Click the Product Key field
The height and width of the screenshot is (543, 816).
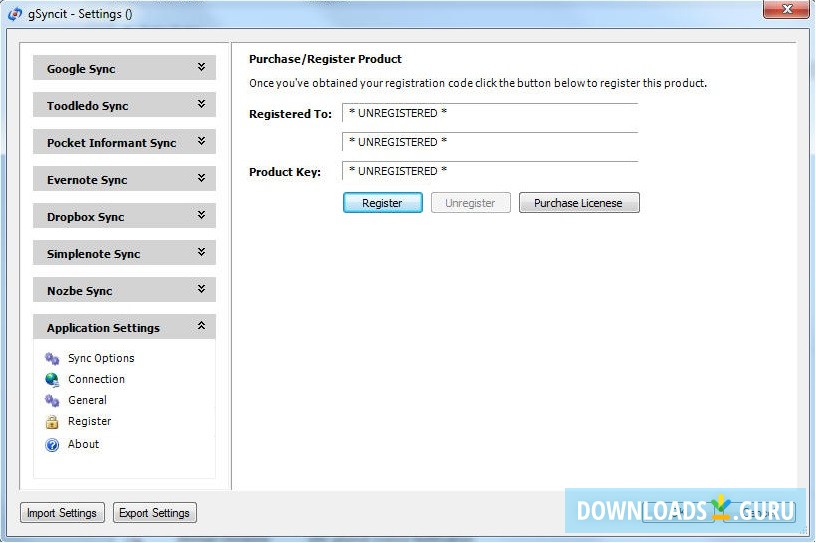coord(490,171)
